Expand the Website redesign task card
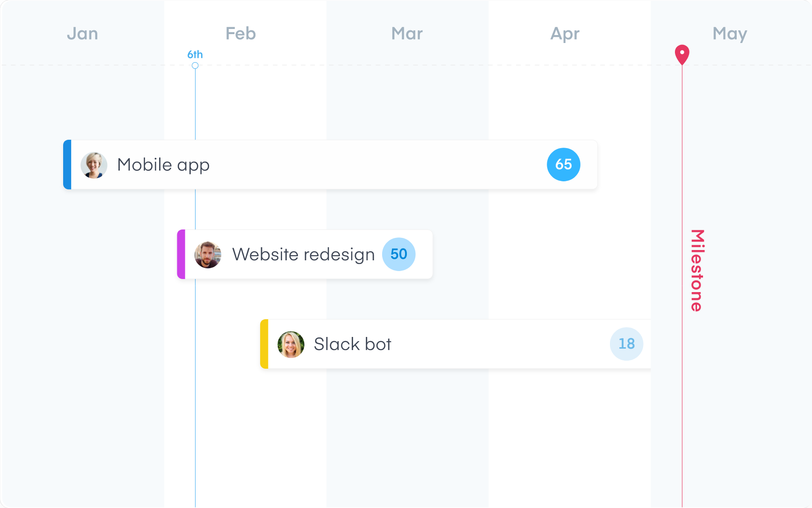Image resolution: width=812 pixels, height=508 pixels. pyautogui.click(x=303, y=255)
